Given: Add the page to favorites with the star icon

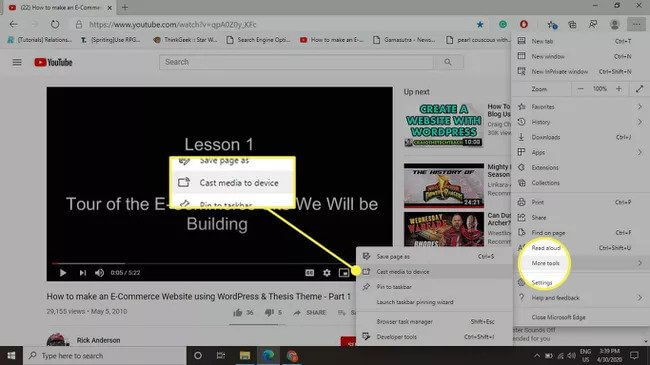Looking at the screenshot, I should (480, 24).
